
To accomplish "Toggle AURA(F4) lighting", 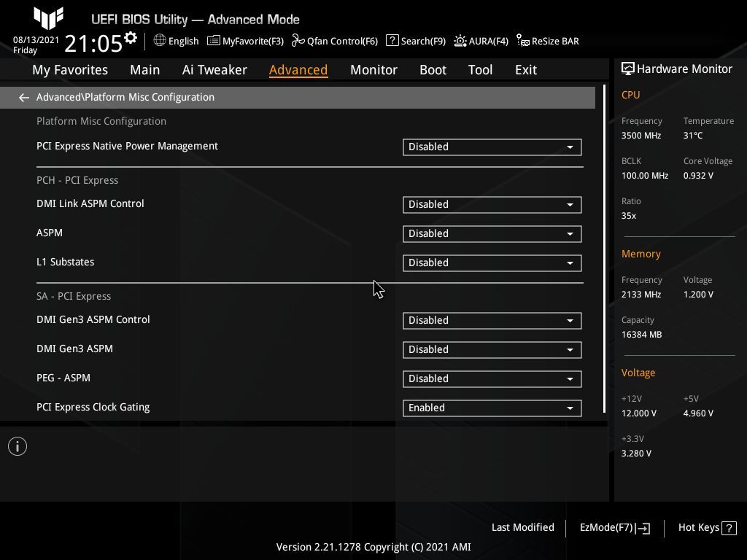I will click(x=481, y=41).
